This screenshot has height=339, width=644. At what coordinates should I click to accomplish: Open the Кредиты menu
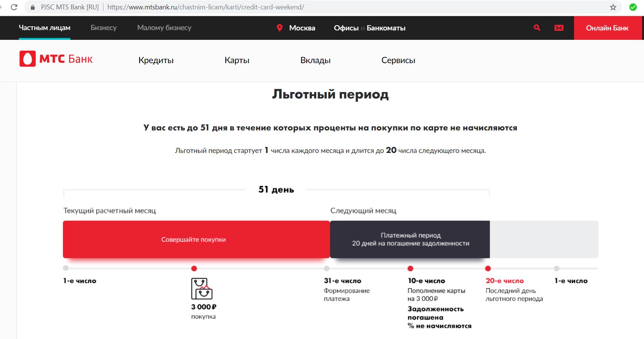point(156,60)
